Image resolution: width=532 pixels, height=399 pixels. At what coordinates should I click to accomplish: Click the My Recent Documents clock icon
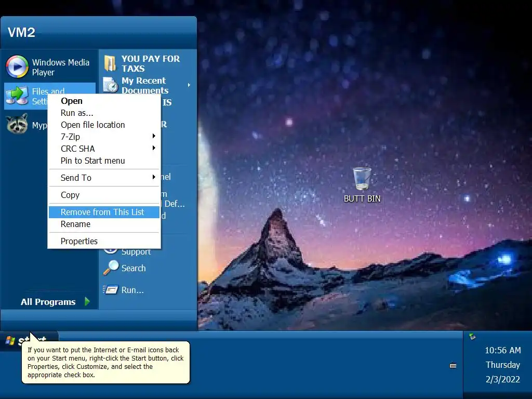click(110, 85)
